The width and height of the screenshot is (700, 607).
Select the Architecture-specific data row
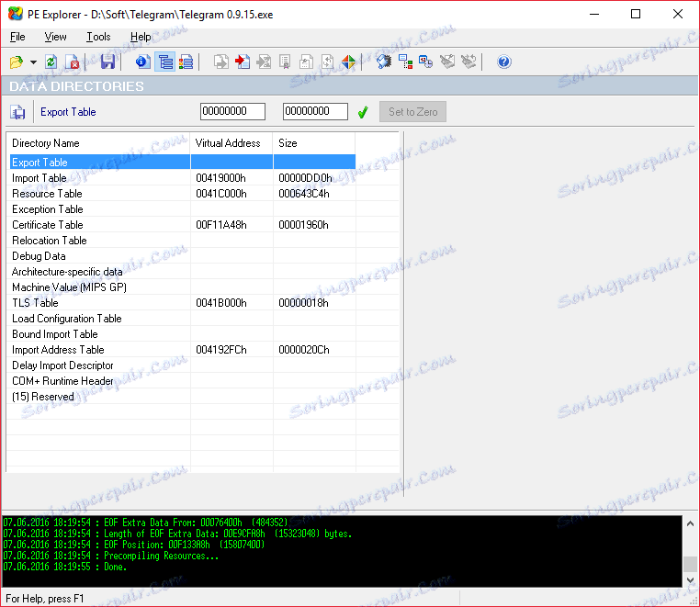click(183, 272)
